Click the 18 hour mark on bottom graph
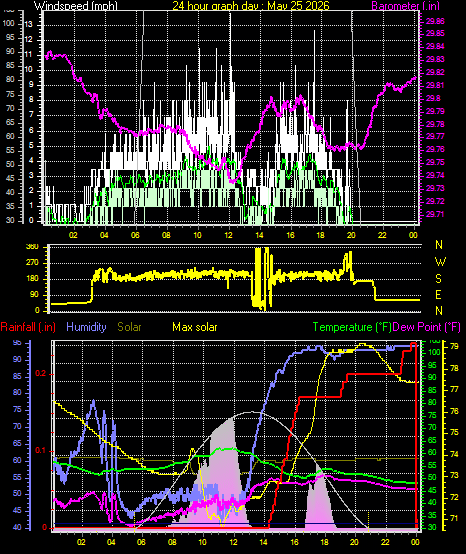The width and height of the screenshot is (466, 554). click(324, 542)
